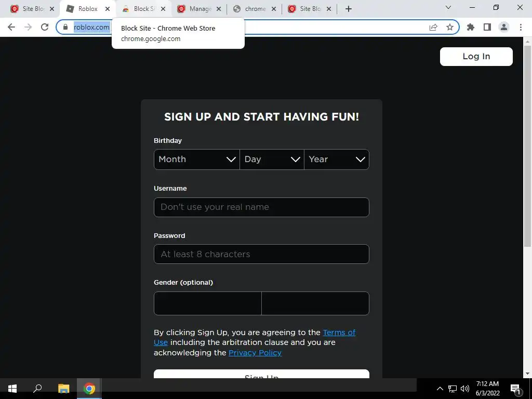Screen dimensions: 532x399
Task: Click the Chrome taskbar icon
Action: (x=89, y=389)
